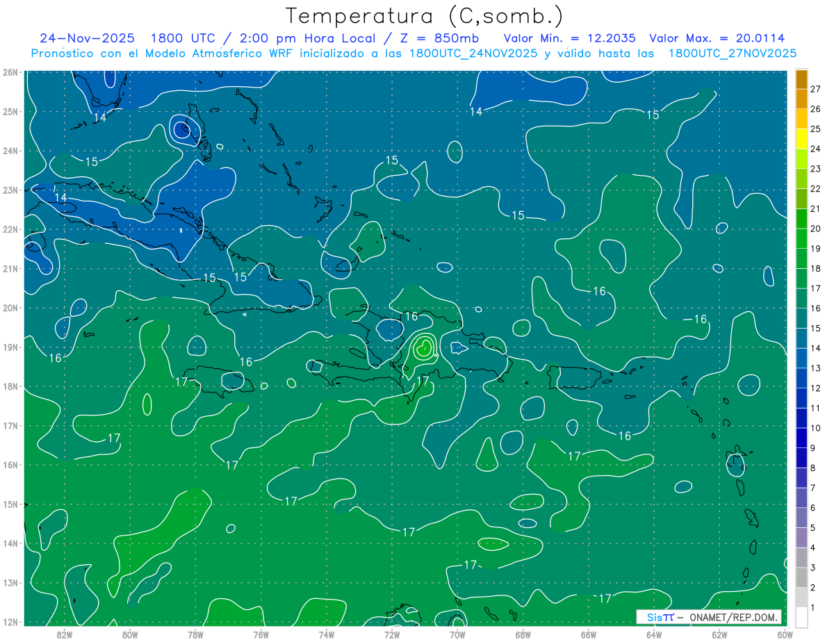This screenshot has width=834, height=644.
Task: Click the 62W longitude axis label
Action: pyautogui.click(x=719, y=634)
